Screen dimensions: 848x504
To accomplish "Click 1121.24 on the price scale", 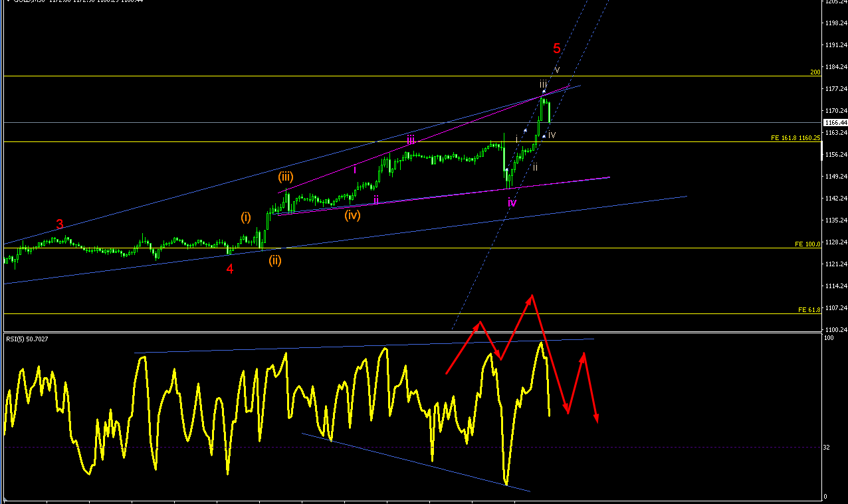I will pos(835,264).
